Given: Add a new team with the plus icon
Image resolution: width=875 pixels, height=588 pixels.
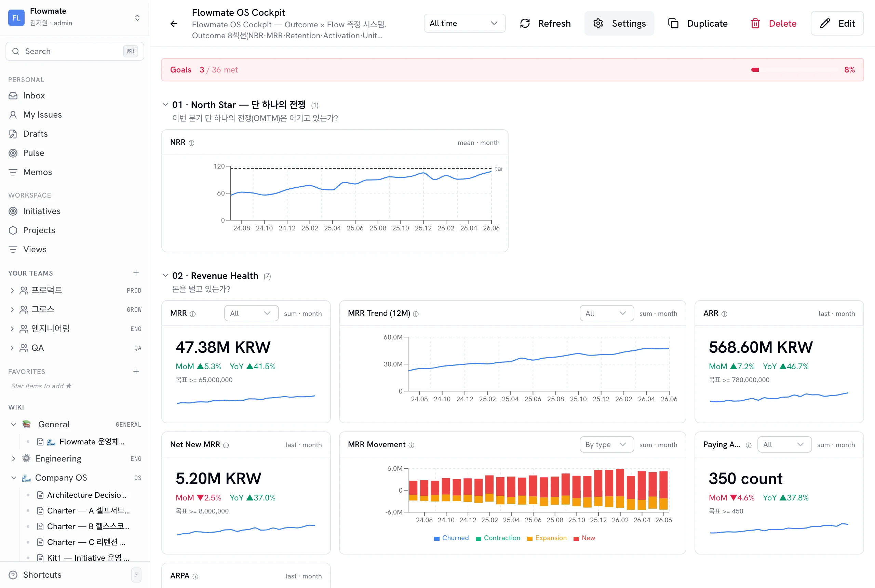Looking at the screenshot, I should (x=136, y=273).
